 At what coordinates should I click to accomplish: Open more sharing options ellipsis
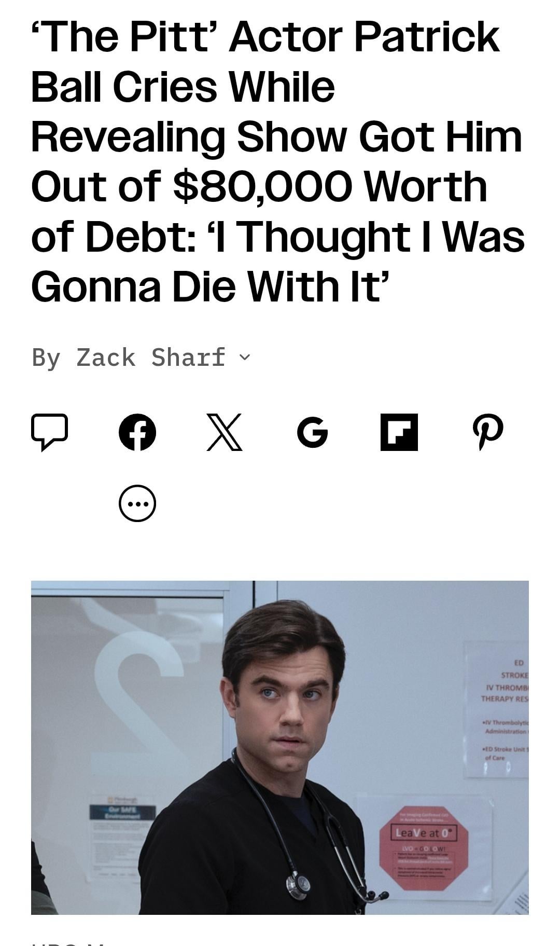(137, 503)
